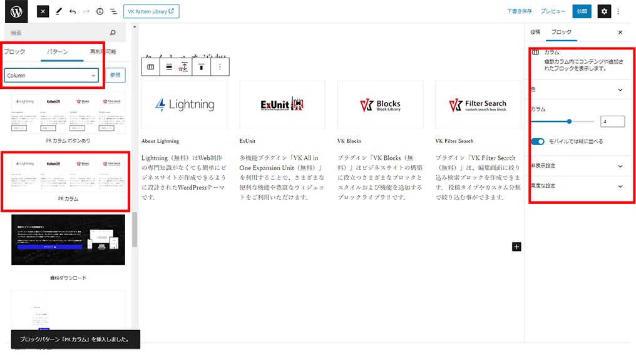Open the list view outline
This screenshot has width=636, height=364.
tap(113, 11)
